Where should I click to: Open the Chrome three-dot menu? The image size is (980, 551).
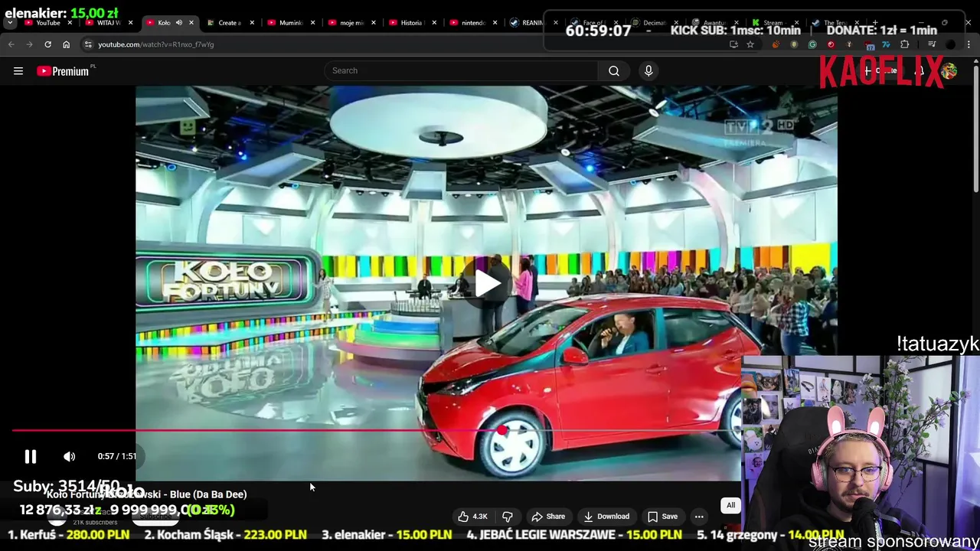(969, 44)
